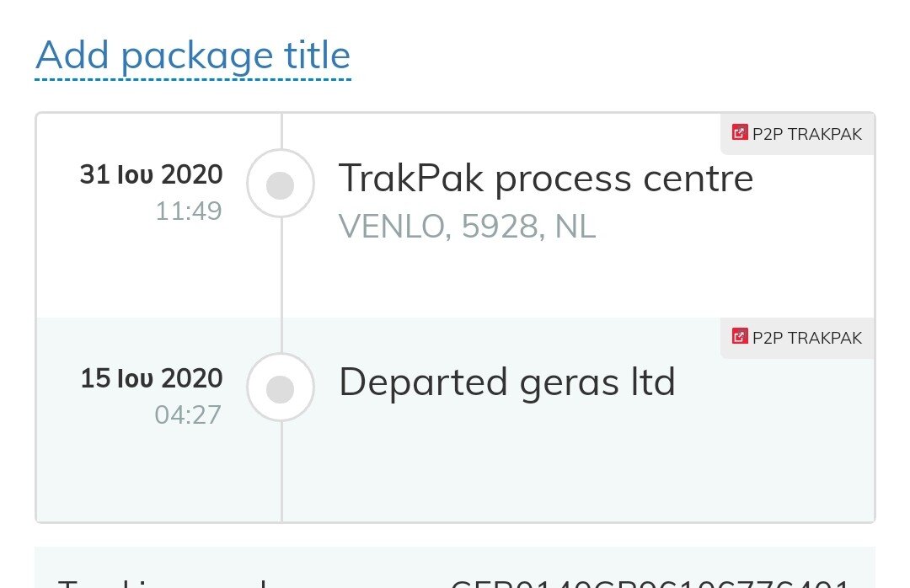
Task: Select the timeline marker for 15 Ιου 2020
Action: (x=281, y=388)
